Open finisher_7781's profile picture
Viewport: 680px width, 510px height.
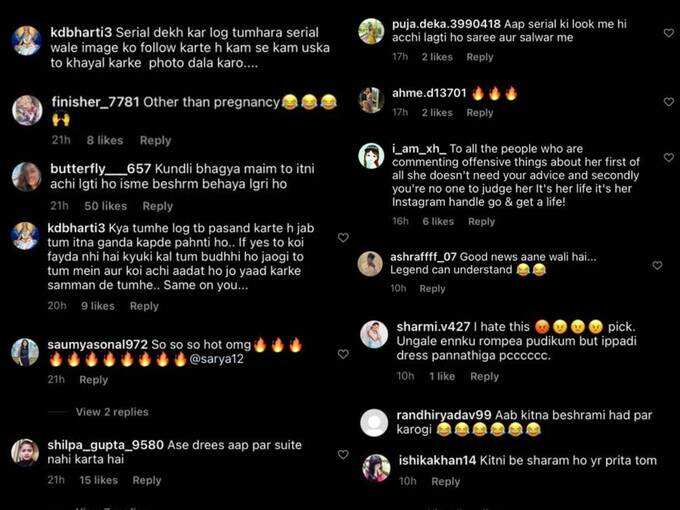[27, 110]
